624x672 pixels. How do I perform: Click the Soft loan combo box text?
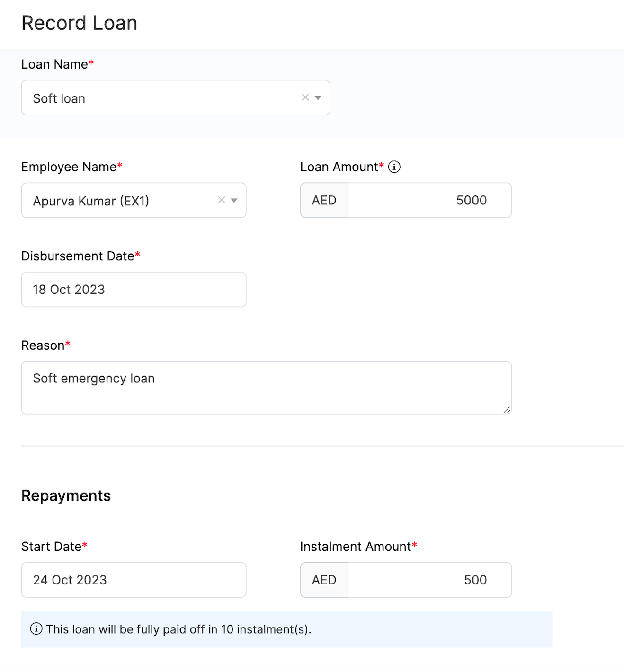coord(59,98)
